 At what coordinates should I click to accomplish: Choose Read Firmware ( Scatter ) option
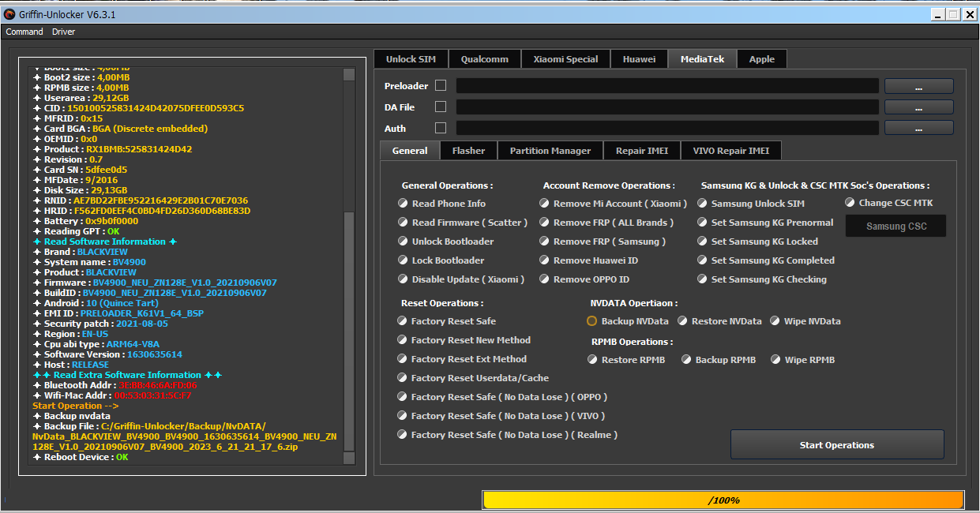(x=463, y=223)
